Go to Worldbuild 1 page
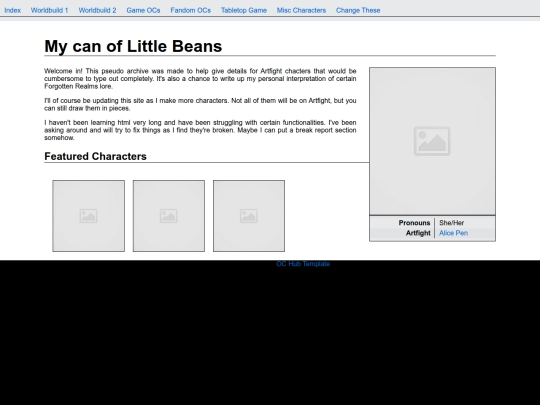The height and width of the screenshot is (405, 540). pyautogui.click(x=50, y=10)
